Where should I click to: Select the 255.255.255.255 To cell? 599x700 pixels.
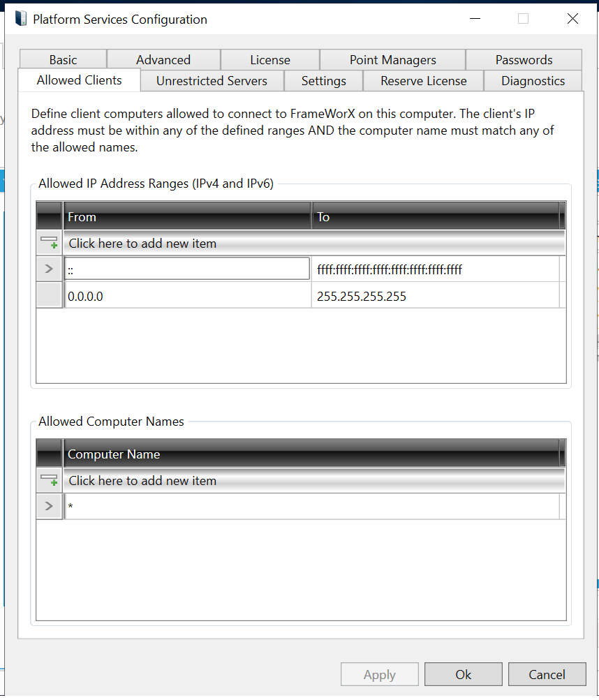[434, 296]
